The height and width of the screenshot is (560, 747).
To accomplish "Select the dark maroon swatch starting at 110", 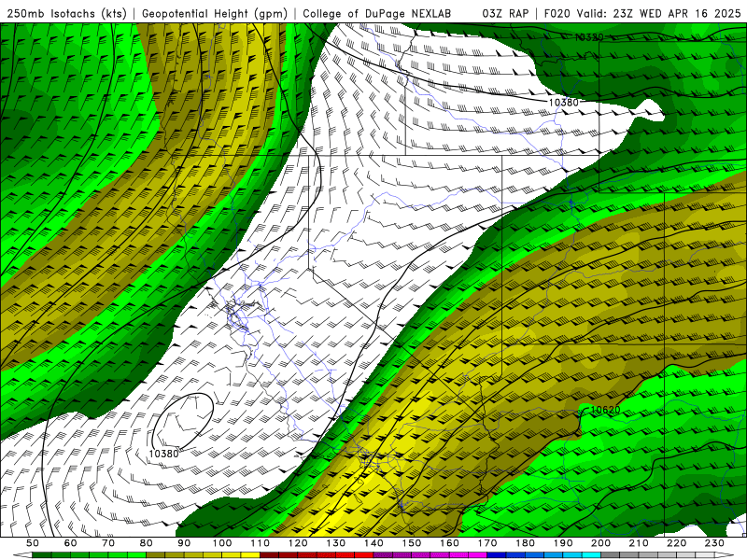I will point(270,555).
